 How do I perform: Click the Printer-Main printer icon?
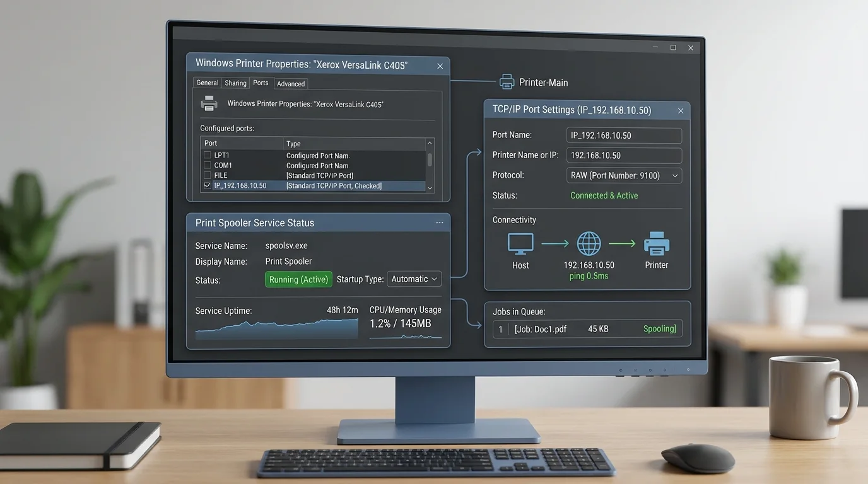(x=507, y=82)
